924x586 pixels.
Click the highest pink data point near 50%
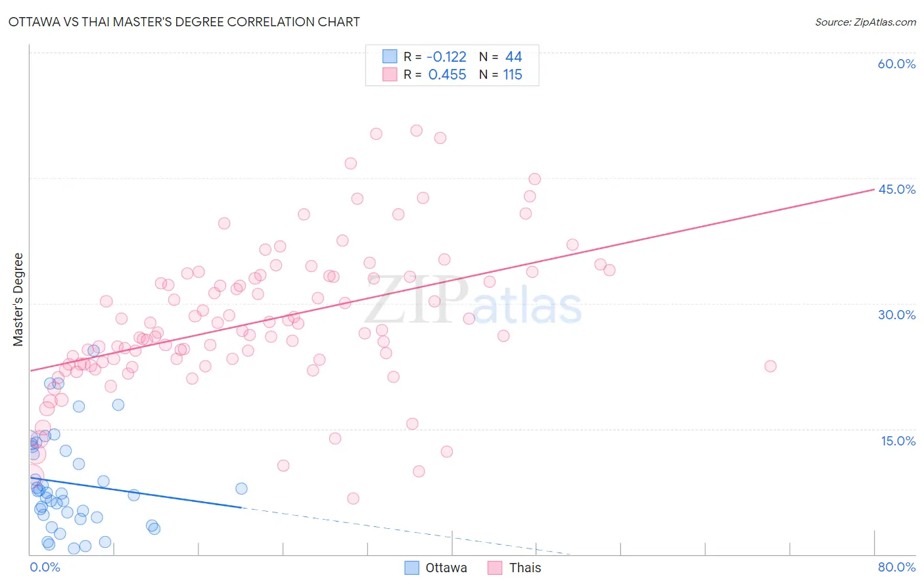[x=416, y=131]
